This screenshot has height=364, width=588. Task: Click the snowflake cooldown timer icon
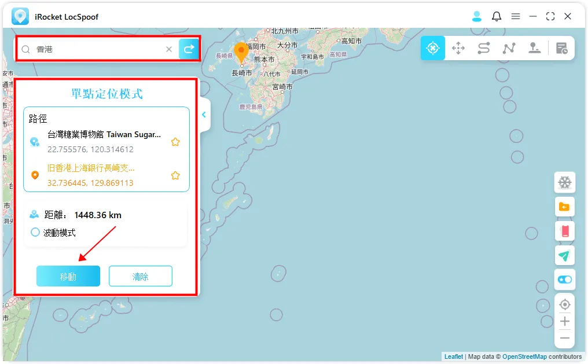(564, 182)
